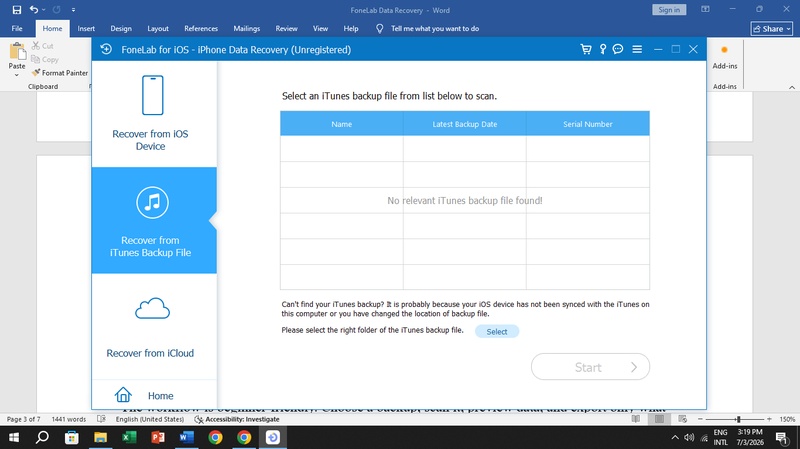This screenshot has height=449, width=800.
Task: Open the File tab in Word
Action: (17, 29)
